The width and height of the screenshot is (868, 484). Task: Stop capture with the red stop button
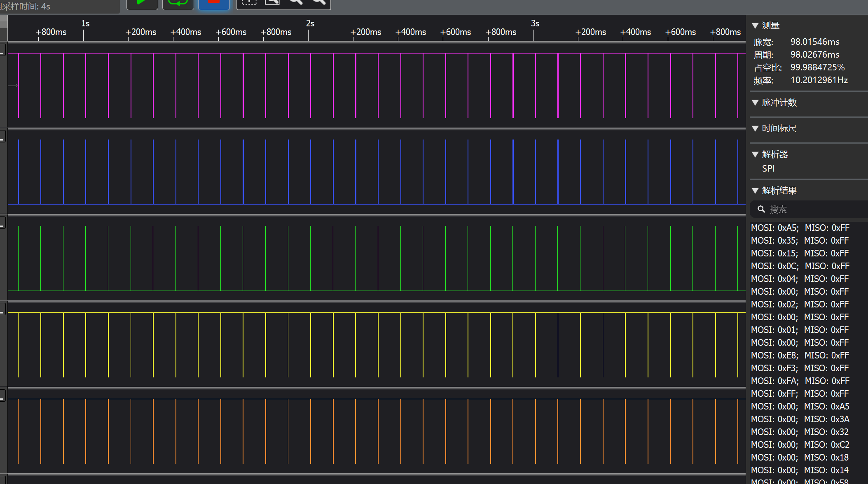[x=214, y=4]
